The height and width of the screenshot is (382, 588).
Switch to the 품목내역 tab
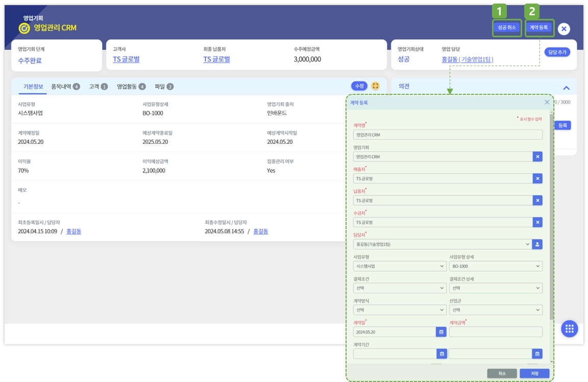tap(65, 87)
